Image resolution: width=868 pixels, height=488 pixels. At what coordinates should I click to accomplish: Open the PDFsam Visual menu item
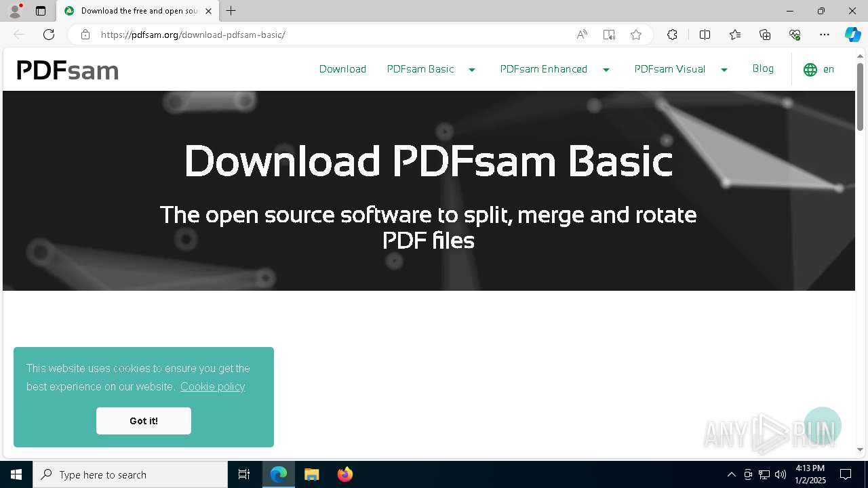click(x=670, y=69)
